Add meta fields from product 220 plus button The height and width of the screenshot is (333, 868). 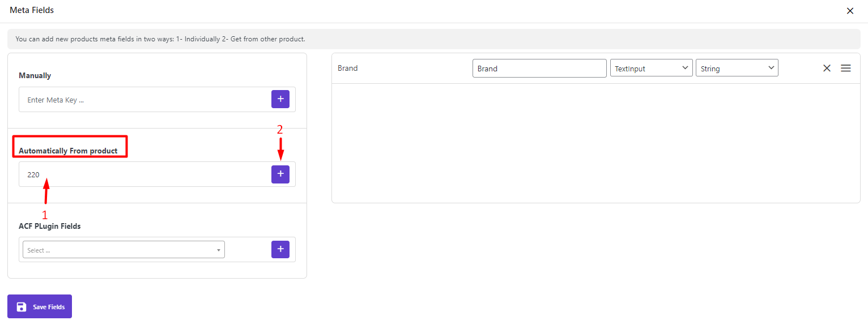pos(280,174)
